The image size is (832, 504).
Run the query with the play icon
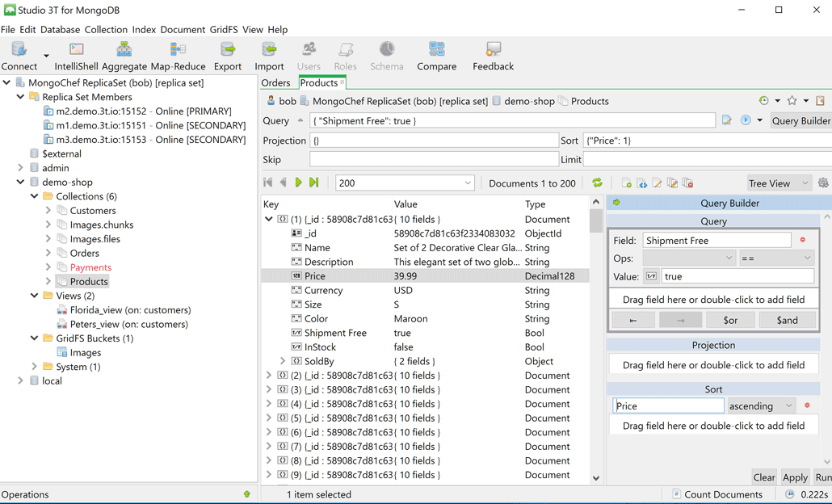(x=746, y=120)
